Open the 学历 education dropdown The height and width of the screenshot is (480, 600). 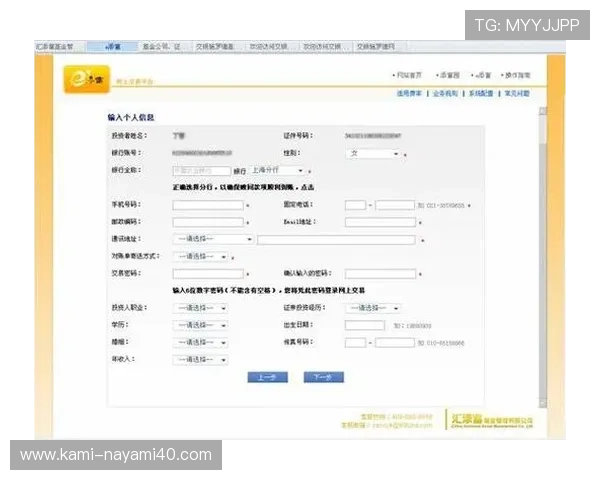pyautogui.click(x=201, y=325)
